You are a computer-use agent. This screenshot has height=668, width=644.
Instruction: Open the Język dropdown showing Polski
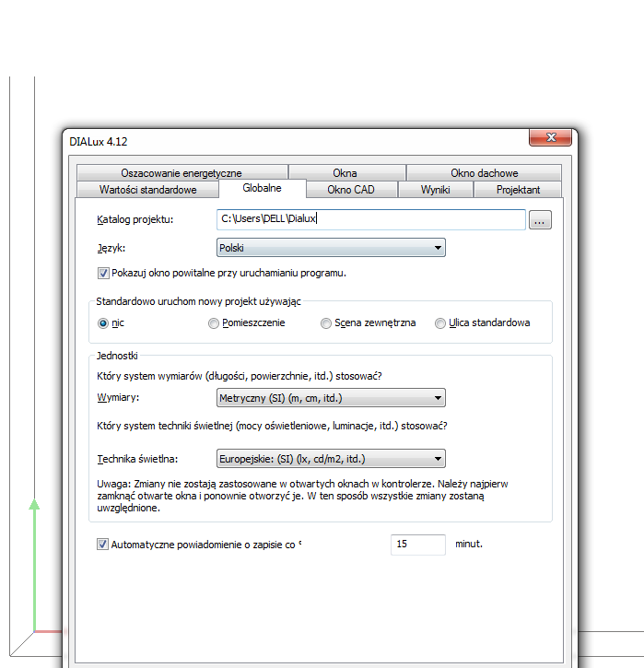click(331, 248)
